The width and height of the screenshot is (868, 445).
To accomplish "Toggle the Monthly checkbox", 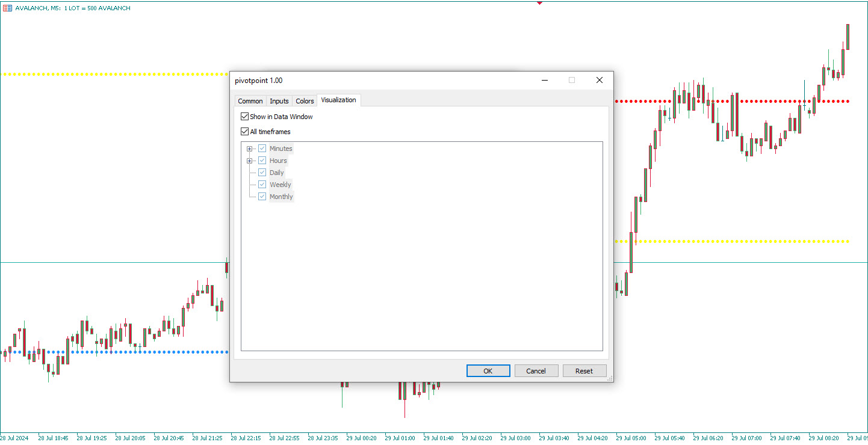I will coord(262,197).
